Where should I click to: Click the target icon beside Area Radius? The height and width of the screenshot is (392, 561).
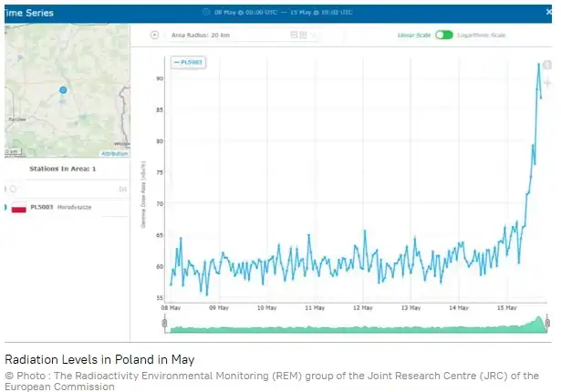[155, 35]
